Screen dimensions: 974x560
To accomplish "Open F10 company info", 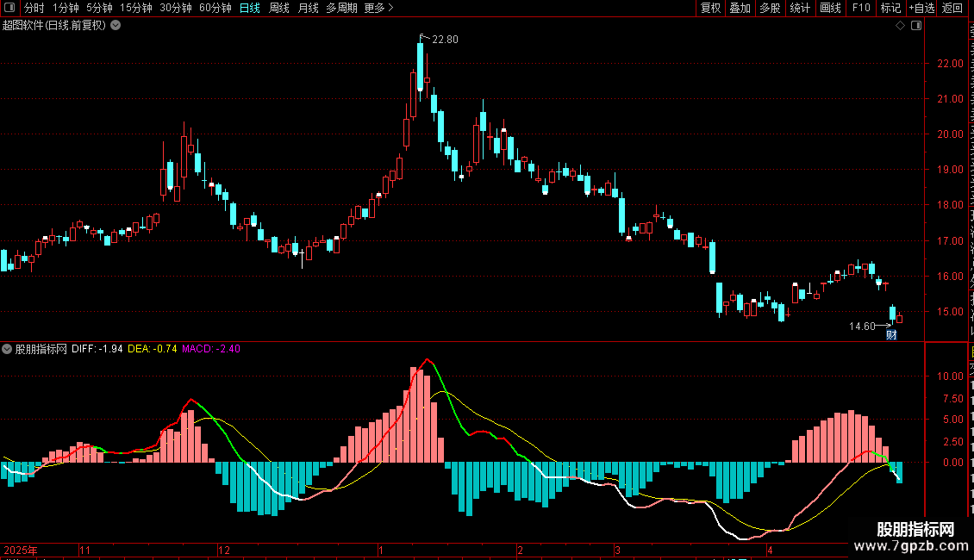I will pyautogui.click(x=861, y=8).
